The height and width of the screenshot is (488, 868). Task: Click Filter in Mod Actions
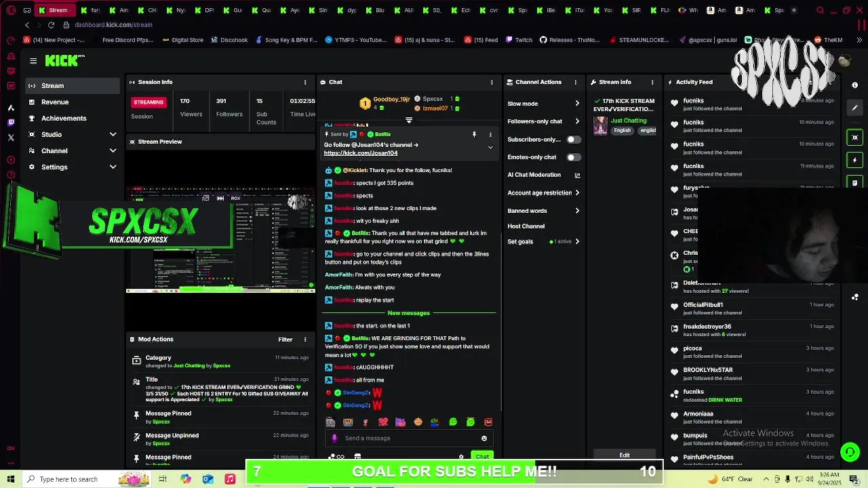(x=285, y=340)
